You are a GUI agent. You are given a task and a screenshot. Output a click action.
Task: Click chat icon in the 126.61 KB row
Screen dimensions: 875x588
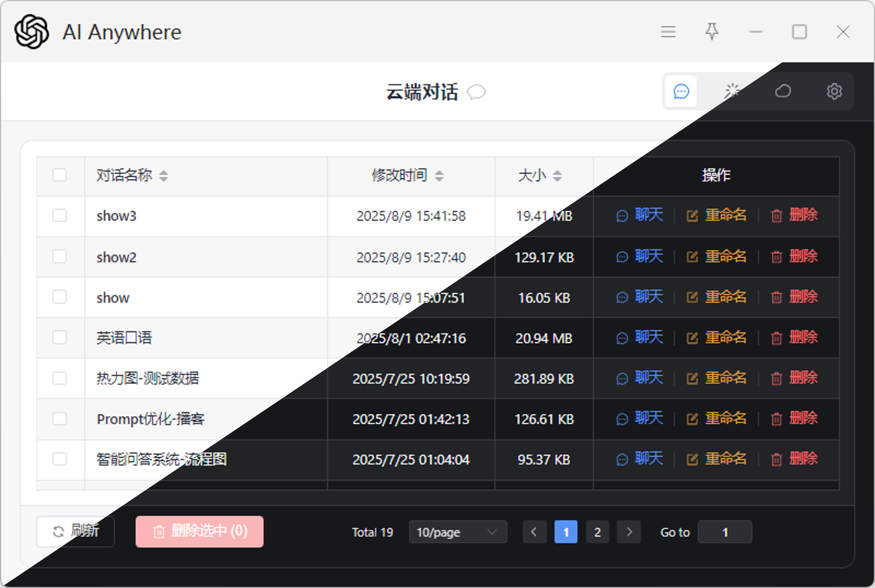622,419
